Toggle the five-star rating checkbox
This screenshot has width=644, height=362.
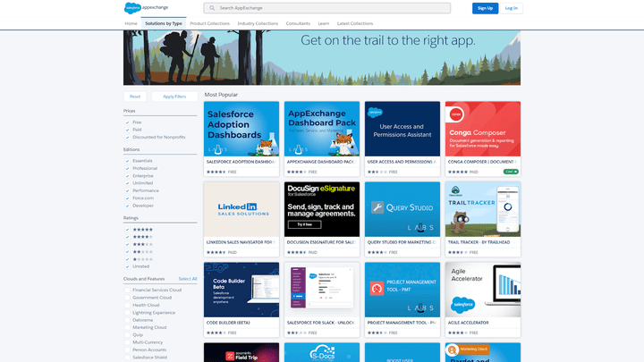(x=127, y=230)
